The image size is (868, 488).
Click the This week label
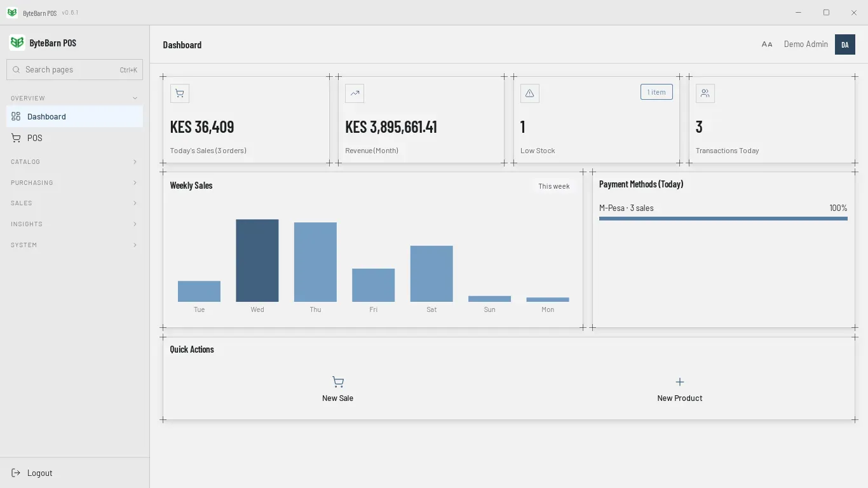pos(554,186)
